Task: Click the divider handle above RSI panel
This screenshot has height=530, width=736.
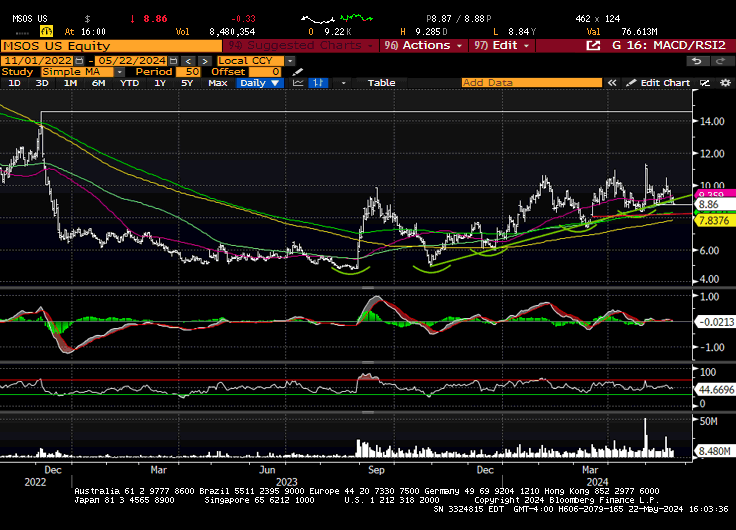Action: pyautogui.click(x=368, y=362)
